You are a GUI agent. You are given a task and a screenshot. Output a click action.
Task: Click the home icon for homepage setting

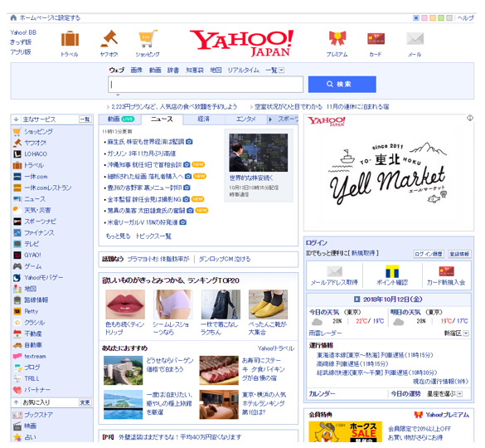coord(13,17)
